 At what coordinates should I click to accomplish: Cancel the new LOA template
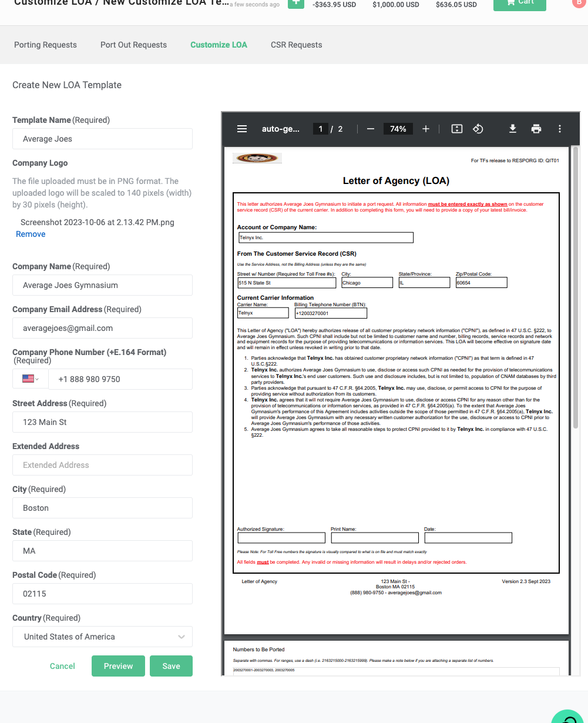[62, 666]
